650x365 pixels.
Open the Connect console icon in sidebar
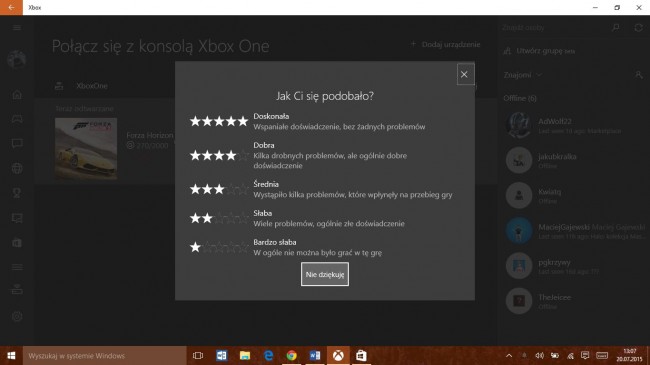coord(17,289)
